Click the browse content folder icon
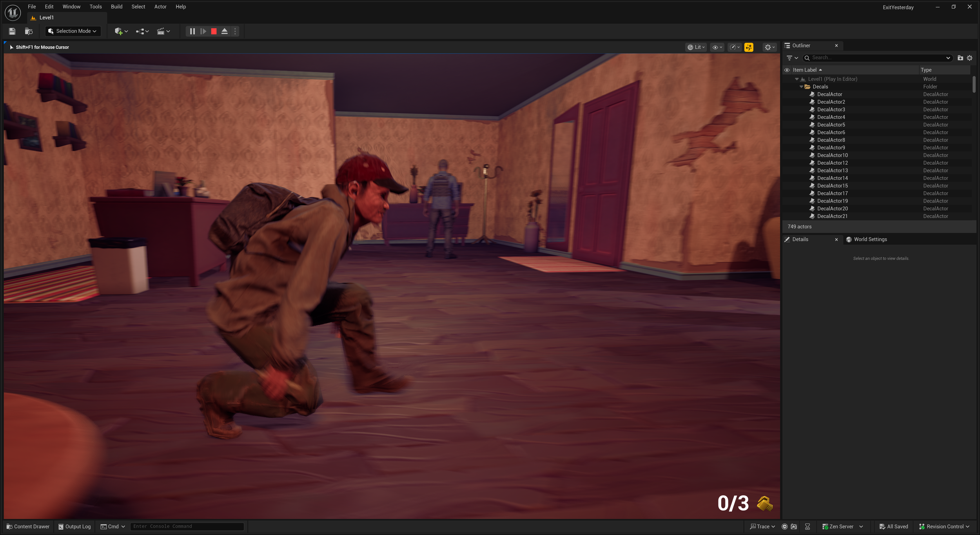The width and height of the screenshot is (980, 535). coord(29,31)
